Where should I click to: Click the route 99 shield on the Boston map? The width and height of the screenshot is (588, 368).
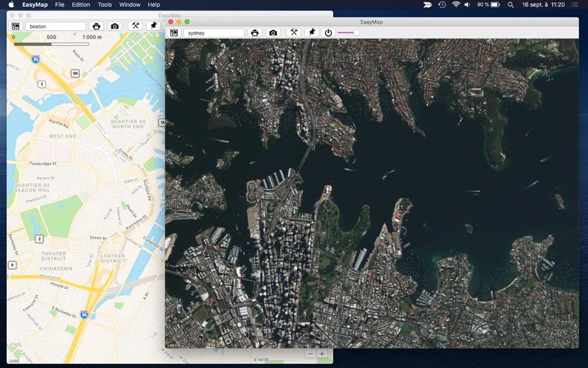point(76,73)
